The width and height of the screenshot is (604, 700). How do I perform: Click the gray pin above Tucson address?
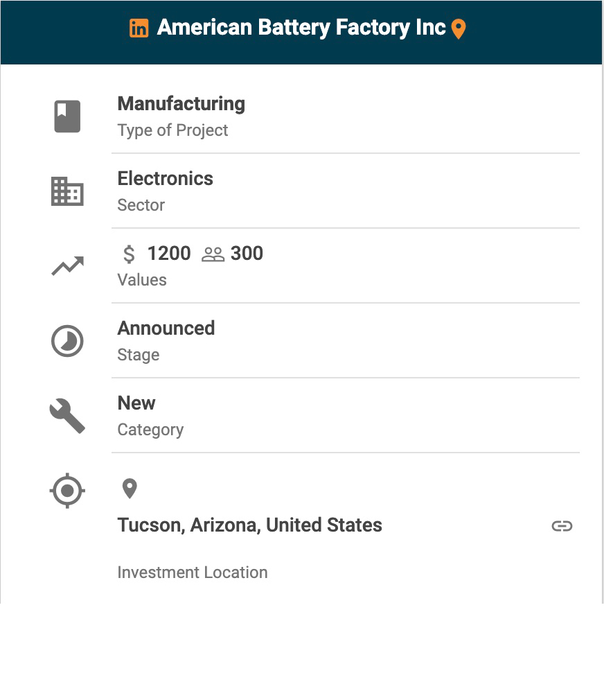click(130, 489)
